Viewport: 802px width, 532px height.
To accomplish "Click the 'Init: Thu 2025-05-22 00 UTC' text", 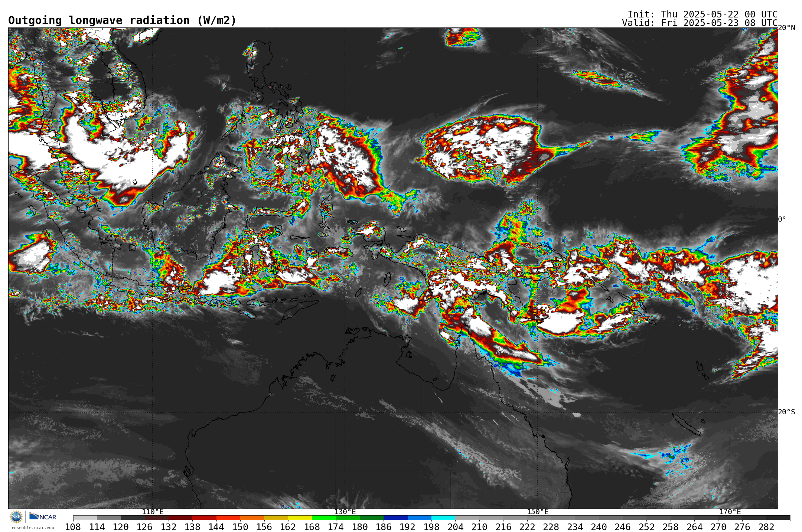I will [702, 14].
